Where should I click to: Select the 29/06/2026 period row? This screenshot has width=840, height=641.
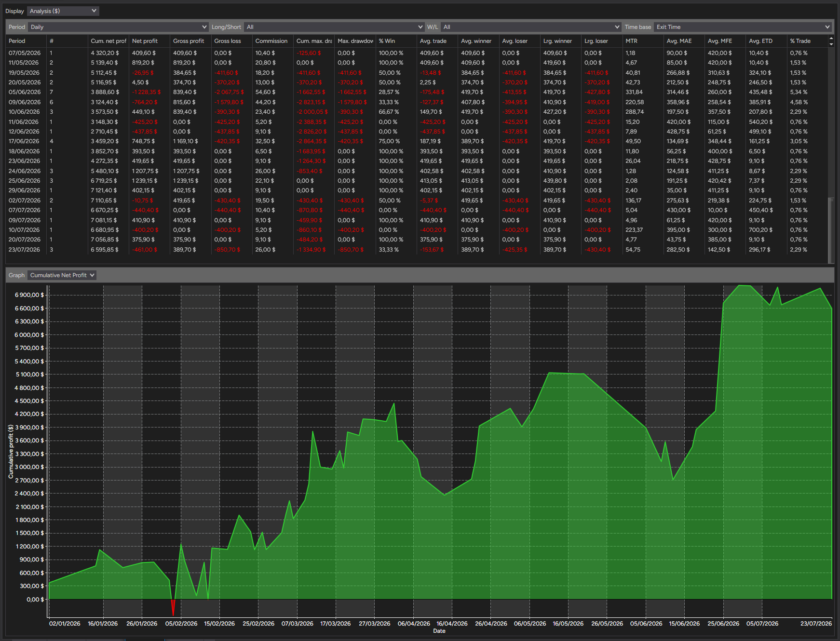[417, 190]
